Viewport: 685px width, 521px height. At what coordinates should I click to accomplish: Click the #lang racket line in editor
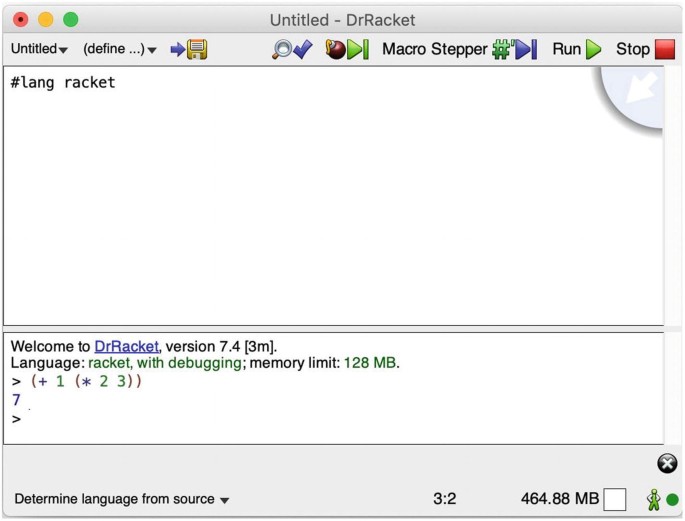pyautogui.click(x=63, y=82)
